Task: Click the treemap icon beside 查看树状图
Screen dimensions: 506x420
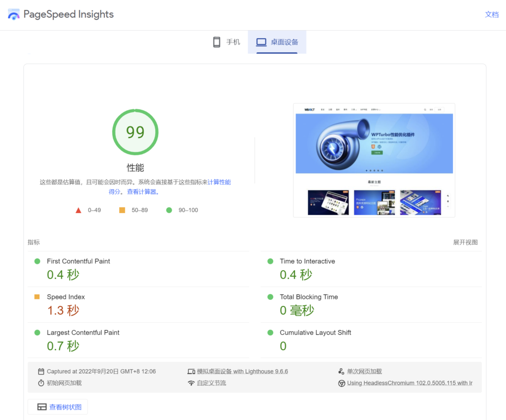Action: click(x=42, y=407)
